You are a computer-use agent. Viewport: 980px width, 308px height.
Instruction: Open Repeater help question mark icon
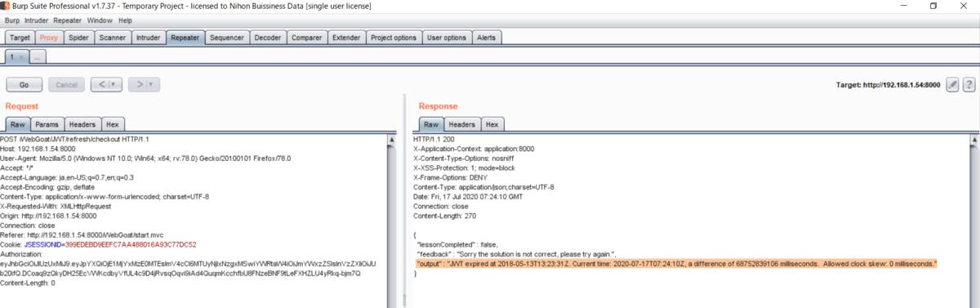pyautogui.click(x=969, y=84)
